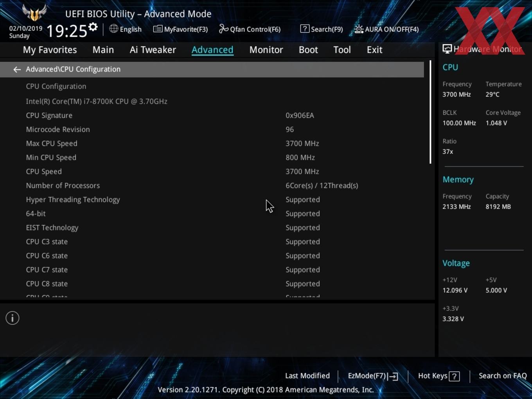Open MyFavorite(F3) menu
532x399 pixels.
coord(181,29)
